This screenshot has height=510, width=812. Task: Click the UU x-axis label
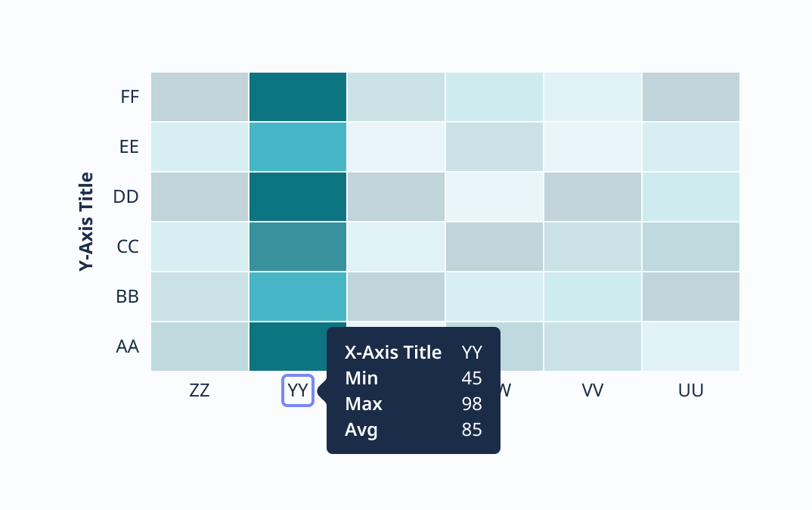(x=691, y=390)
